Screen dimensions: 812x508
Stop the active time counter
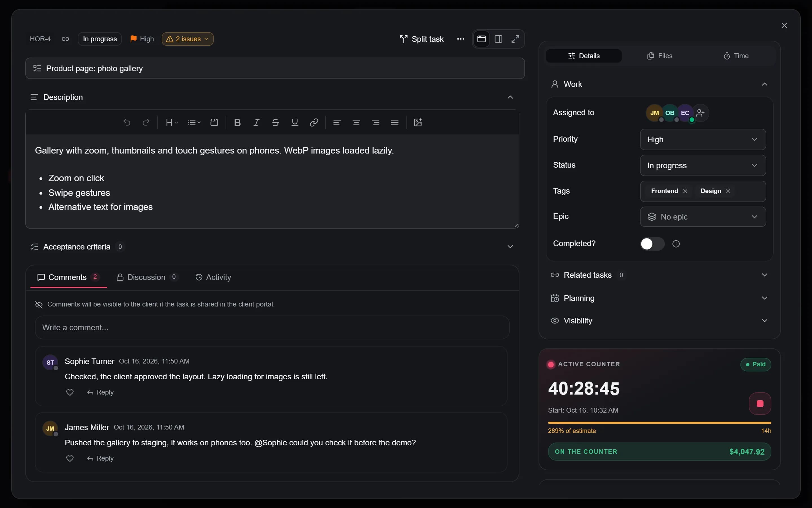click(x=760, y=404)
